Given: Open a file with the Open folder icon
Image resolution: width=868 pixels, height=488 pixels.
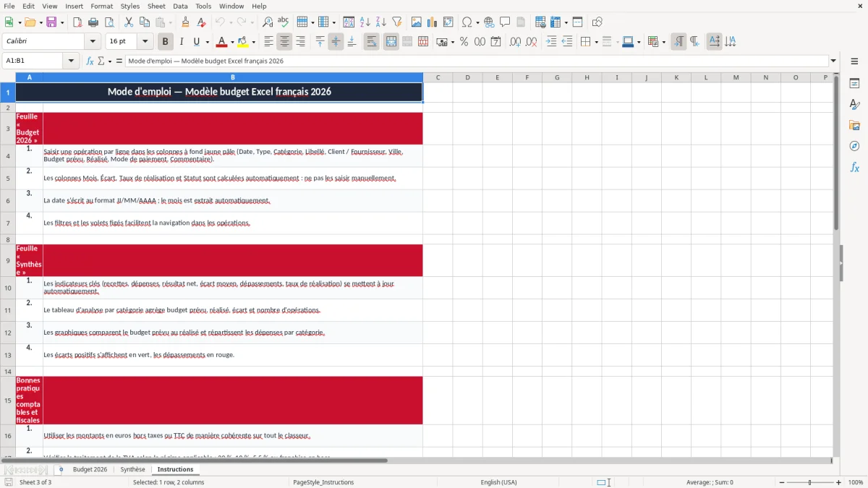Looking at the screenshot, I should coord(30,22).
